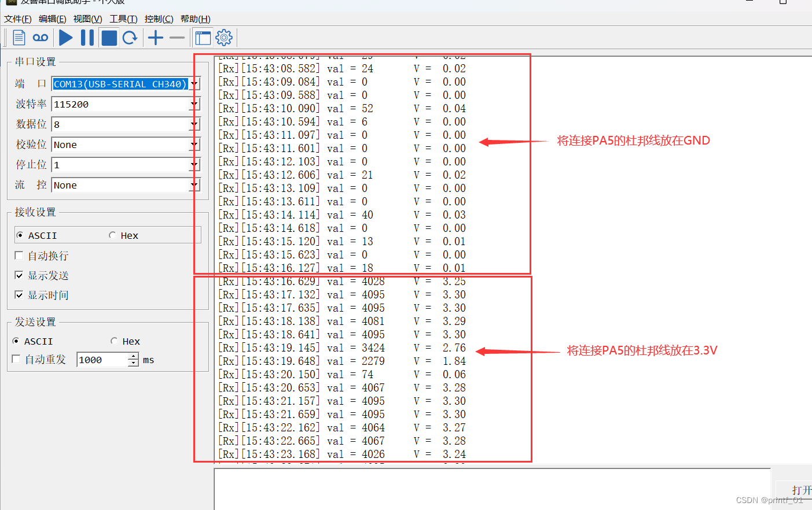The height and width of the screenshot is (510, 812).
Task: Click log line 15:43:08.582 val = 24
Action: tap(342, 69)
